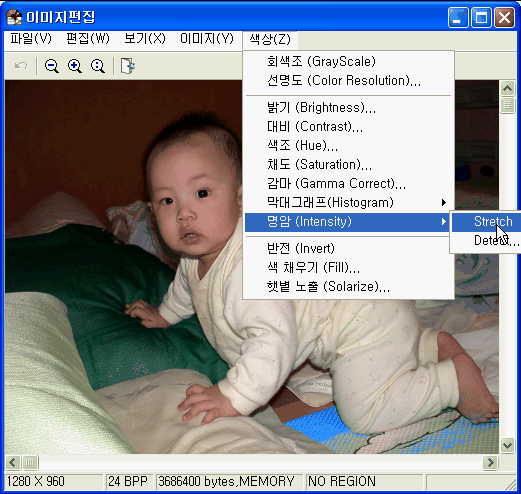Viewport: 521px width, 494px height.
Task: Select Stretch in Intensity submenu
Action: pos(486,222)
